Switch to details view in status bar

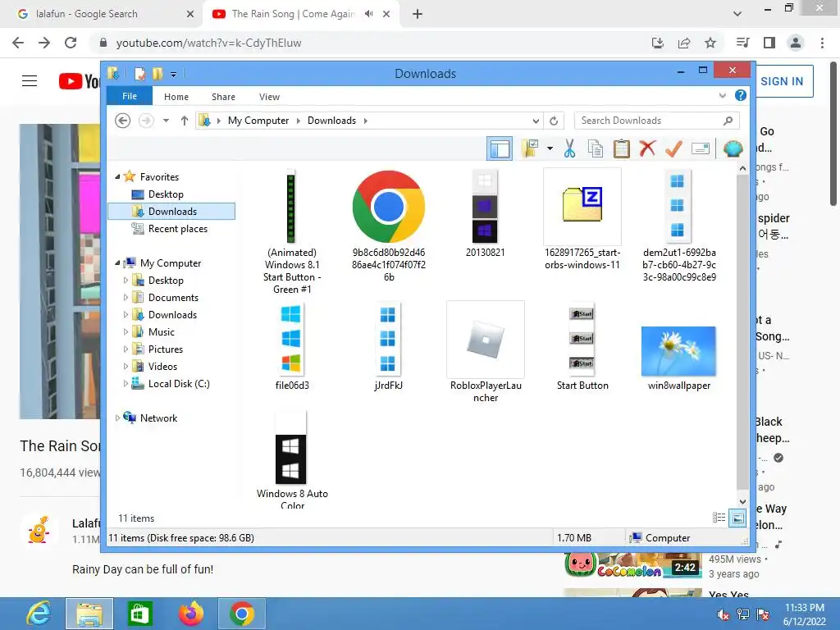[719, 518]
